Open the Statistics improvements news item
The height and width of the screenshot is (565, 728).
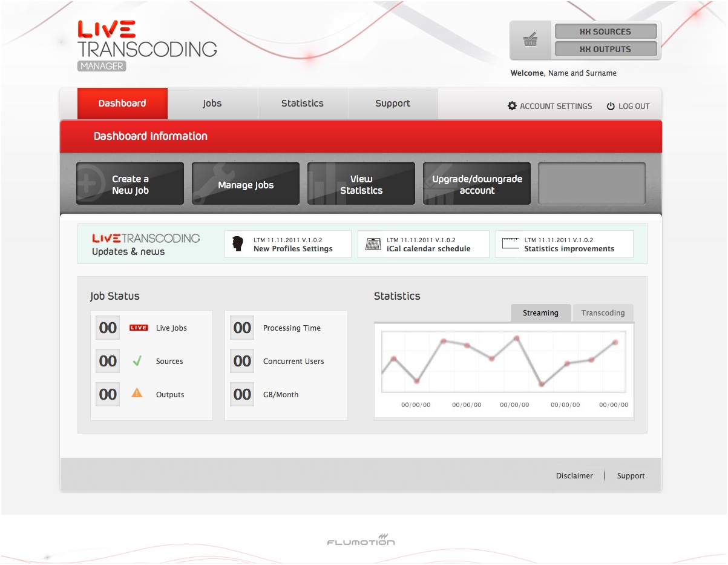pyautogui.click(x=565, y=244)
